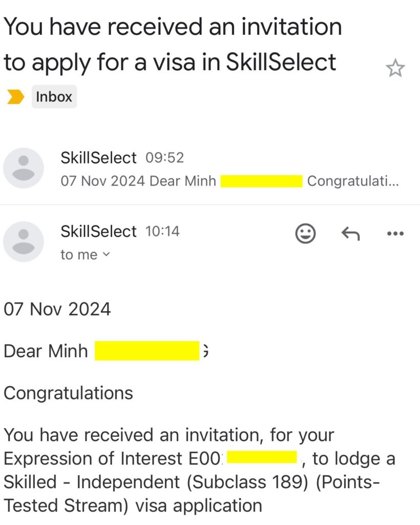Star this SkillSelect email
Screen dimensions: 420x525
(x=395, y=68)
